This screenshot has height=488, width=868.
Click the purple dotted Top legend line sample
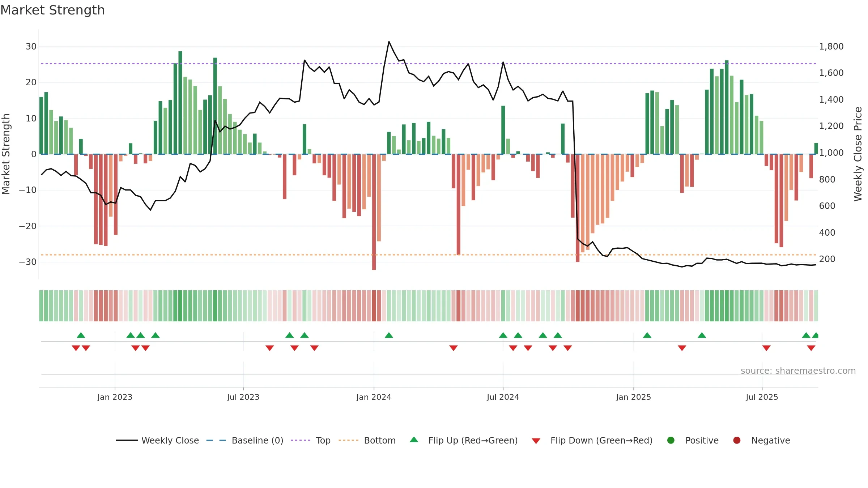[301, 440]
